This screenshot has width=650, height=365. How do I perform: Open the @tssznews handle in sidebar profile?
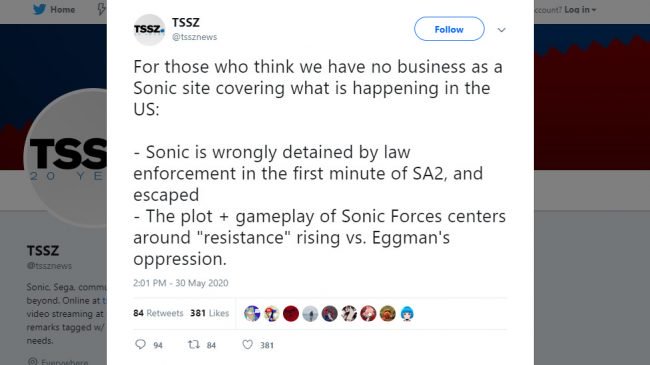[x=49, y=266]
